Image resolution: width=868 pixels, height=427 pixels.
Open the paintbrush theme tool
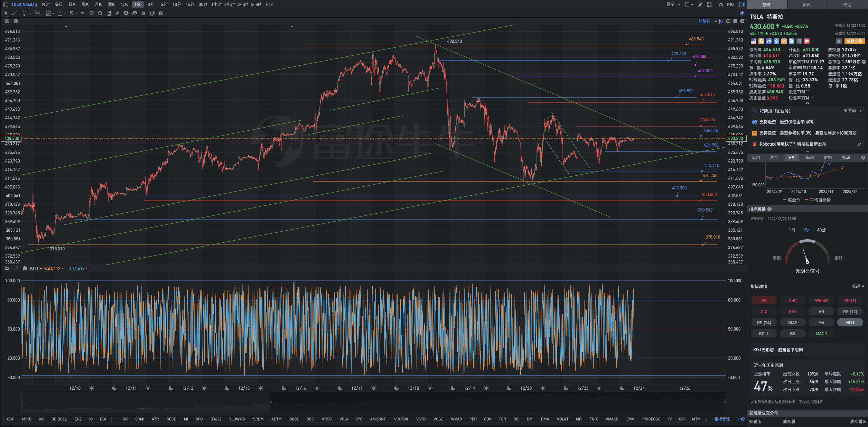click(x=700, y=4)
